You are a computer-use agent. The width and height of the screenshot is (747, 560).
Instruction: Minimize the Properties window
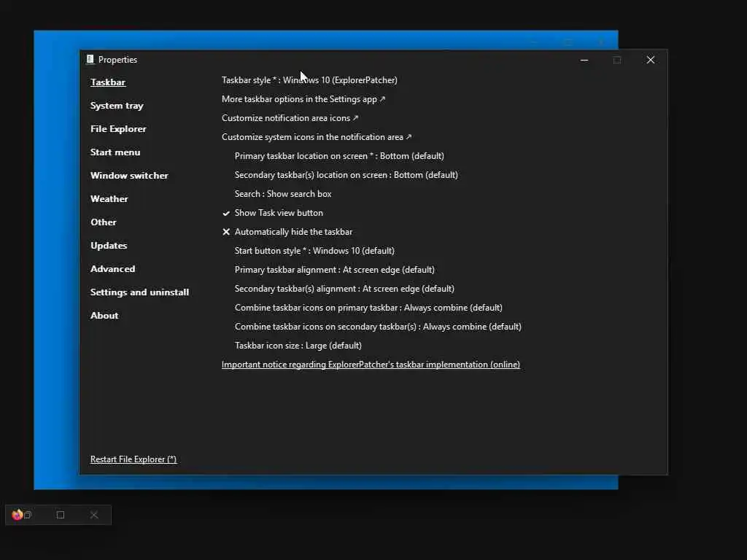coord(584,60)
